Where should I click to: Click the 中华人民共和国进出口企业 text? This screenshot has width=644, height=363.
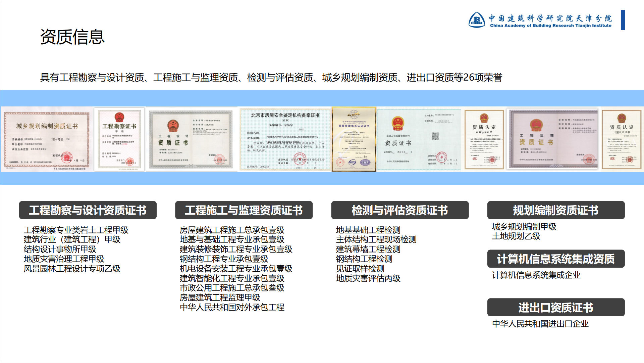click(x=540, y=324)
